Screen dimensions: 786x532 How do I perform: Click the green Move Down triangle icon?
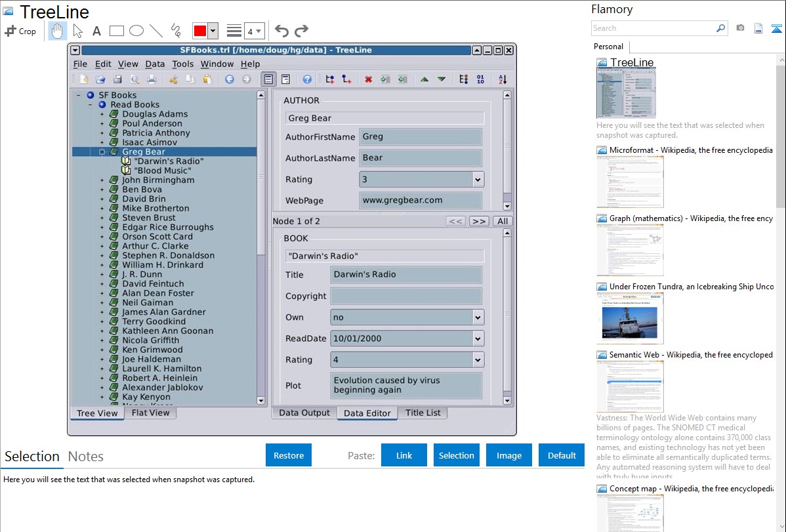coord(442,79)
